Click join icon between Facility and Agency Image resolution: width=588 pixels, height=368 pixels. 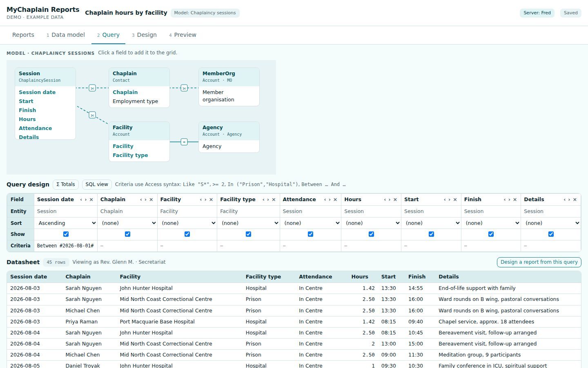184,142
